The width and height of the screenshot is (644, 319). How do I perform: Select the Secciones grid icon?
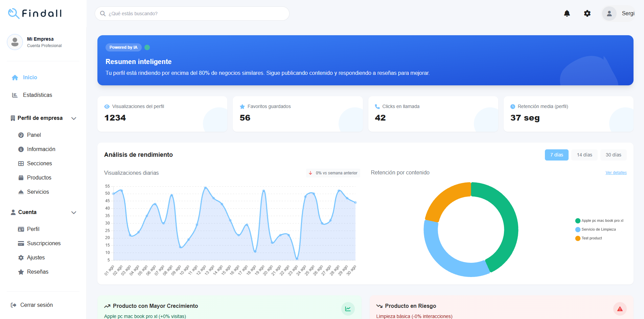coord(21,163)
